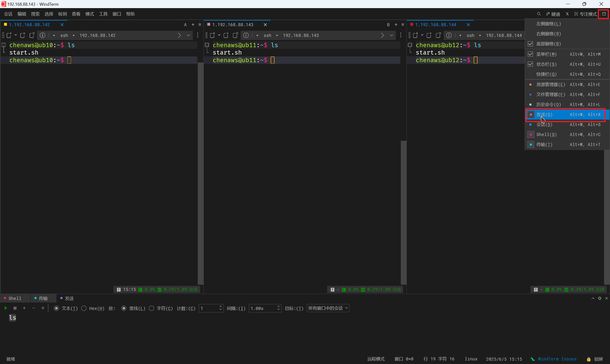This screenshot has height=364, width=610.
Task: Click new session icon in 192.168.88.143 toolbar
Action: [x=212, y=35]
